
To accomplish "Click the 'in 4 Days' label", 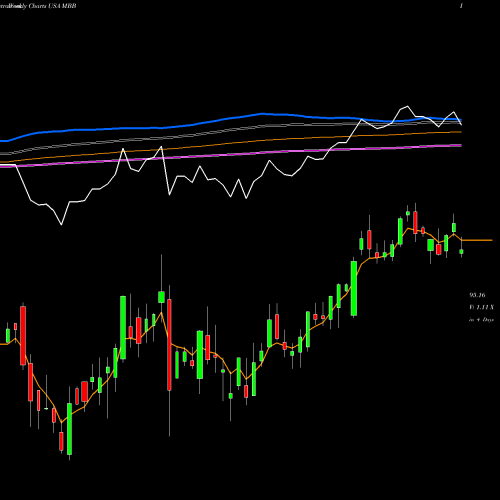I will tap(481, 319).
